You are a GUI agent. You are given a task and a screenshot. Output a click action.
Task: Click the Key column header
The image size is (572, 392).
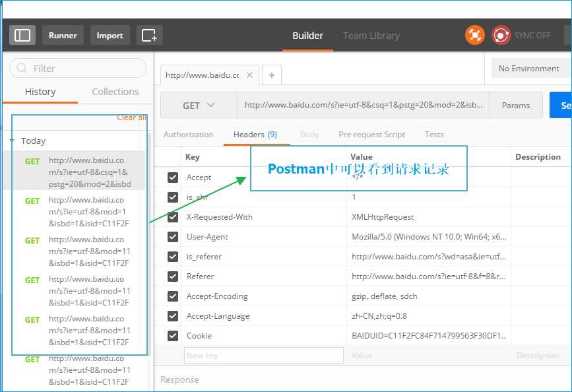coord(193,157)
